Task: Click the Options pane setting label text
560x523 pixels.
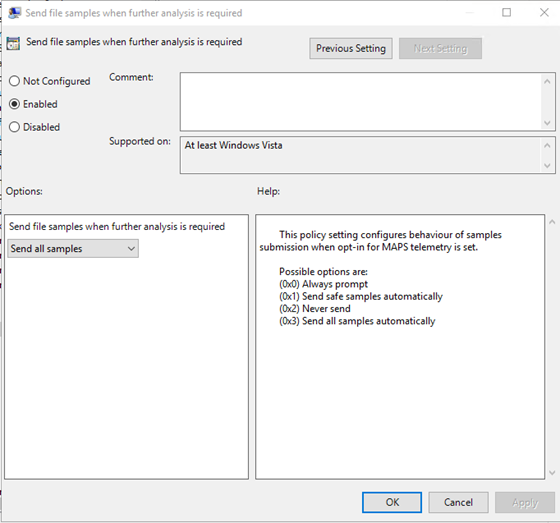Action: tap(117, 226)
